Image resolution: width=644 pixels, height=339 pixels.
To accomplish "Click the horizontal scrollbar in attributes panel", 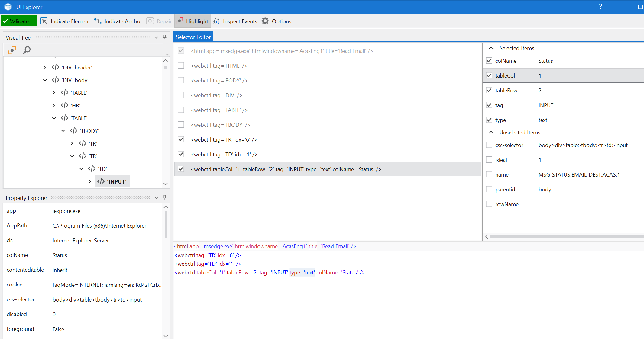I will point(565,237).
